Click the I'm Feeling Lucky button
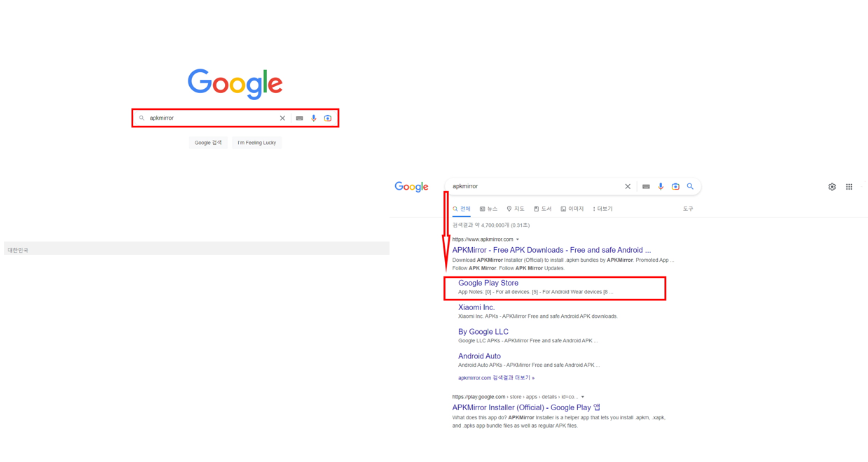Screen dimensions: 868x462 click(256, 143)
